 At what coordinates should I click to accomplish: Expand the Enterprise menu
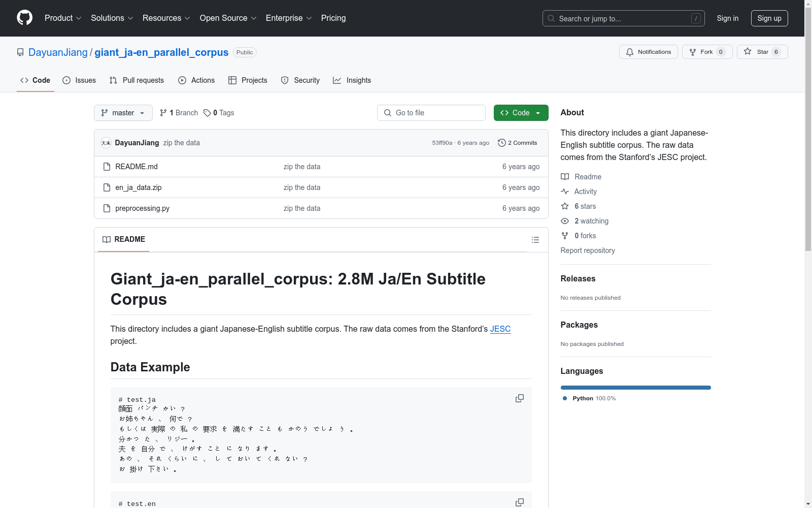[289, 18]
